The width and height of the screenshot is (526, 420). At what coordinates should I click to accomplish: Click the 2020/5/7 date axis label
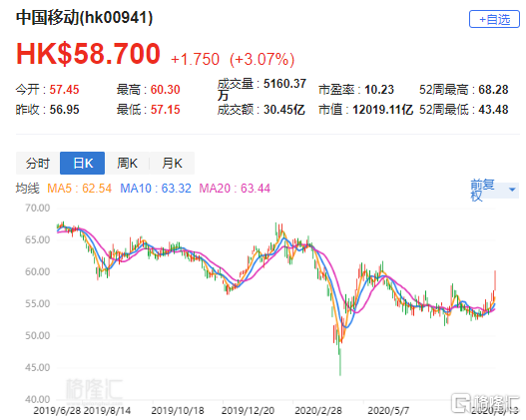point(388,411)
